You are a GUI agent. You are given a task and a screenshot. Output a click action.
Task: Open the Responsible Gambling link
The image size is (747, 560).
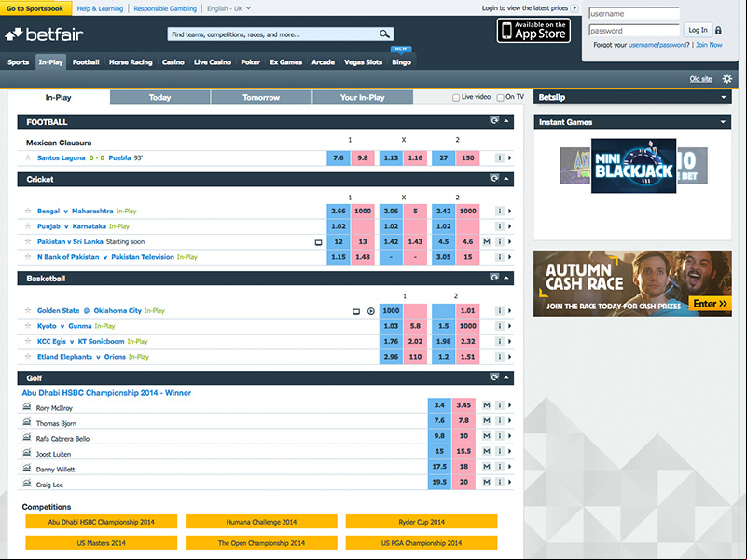pyautogui.click(x=165, y=8)
